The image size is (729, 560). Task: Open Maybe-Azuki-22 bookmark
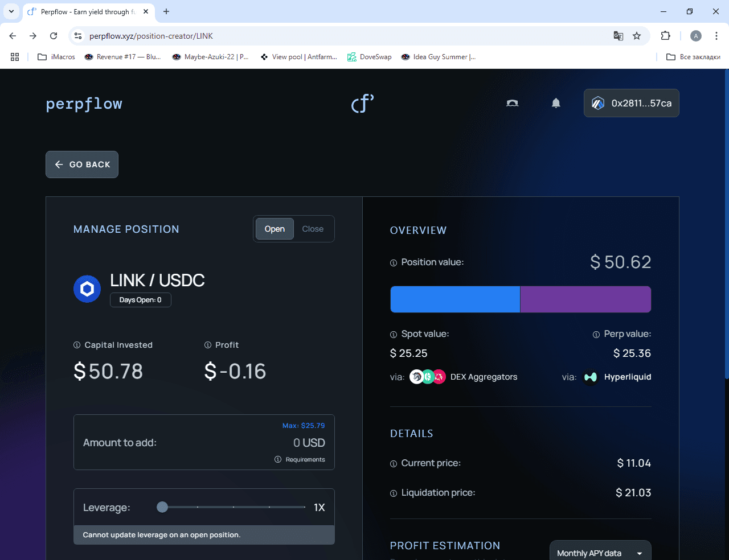211,57
